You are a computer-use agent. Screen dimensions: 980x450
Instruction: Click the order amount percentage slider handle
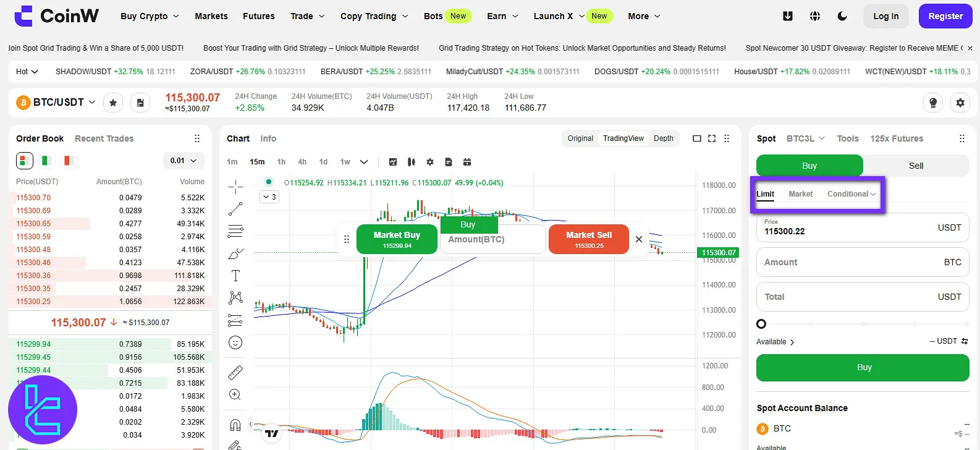(761, 324)
